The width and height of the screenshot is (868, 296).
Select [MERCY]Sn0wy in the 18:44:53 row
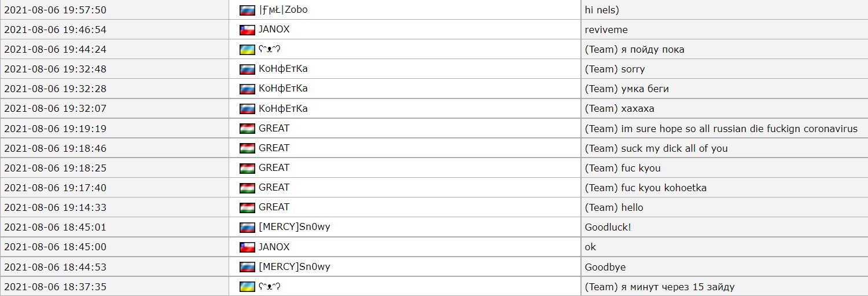(294, 267)
